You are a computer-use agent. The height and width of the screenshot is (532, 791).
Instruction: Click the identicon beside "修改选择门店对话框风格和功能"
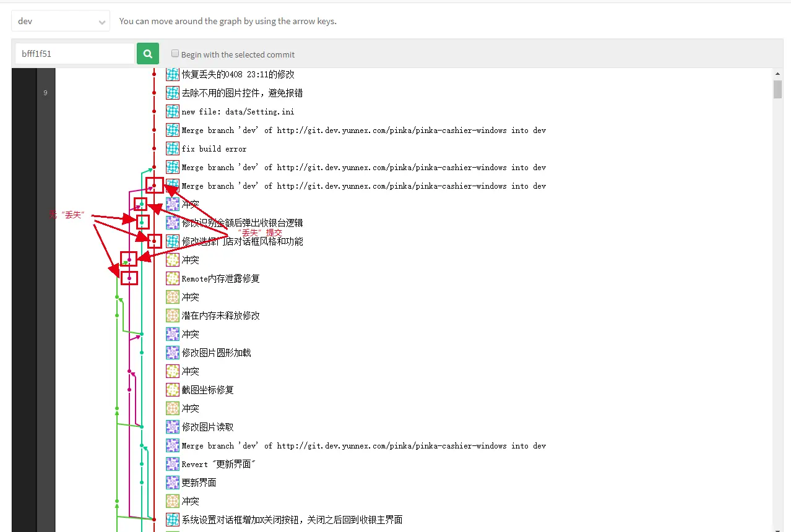click(171, 241)
